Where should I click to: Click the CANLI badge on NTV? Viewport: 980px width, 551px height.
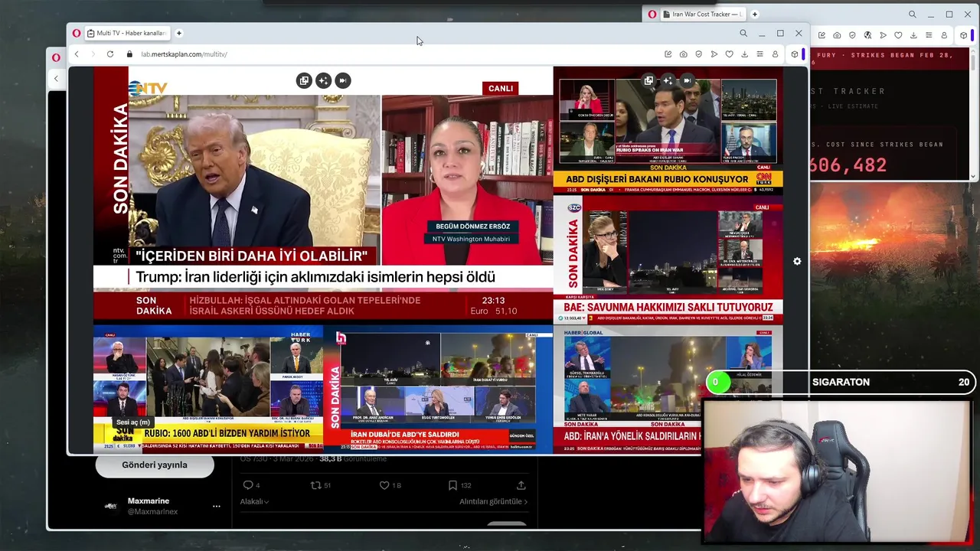[501, 88]
